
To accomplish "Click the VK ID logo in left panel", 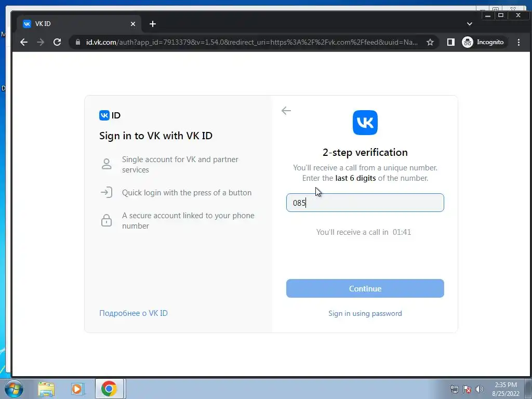I will (110, 115).
